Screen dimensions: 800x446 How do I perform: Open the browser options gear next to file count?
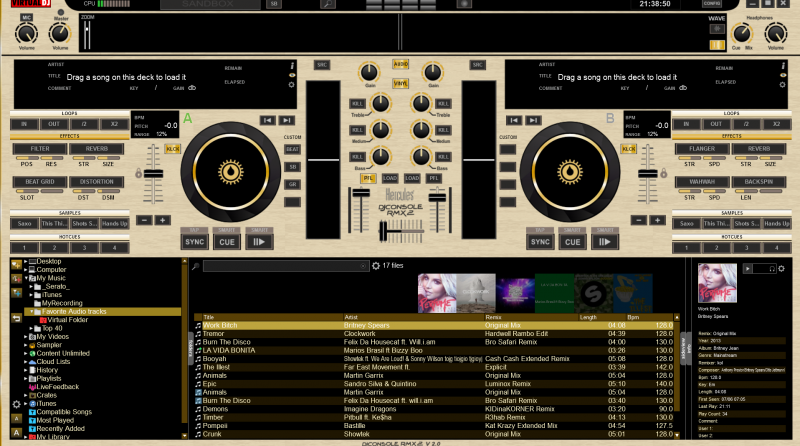(x=374, y=266)
